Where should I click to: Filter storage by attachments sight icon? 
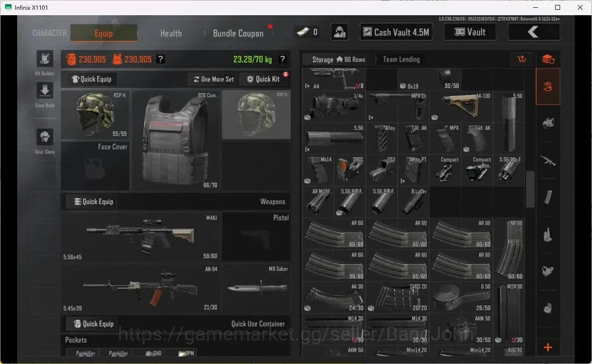point(548,271)
